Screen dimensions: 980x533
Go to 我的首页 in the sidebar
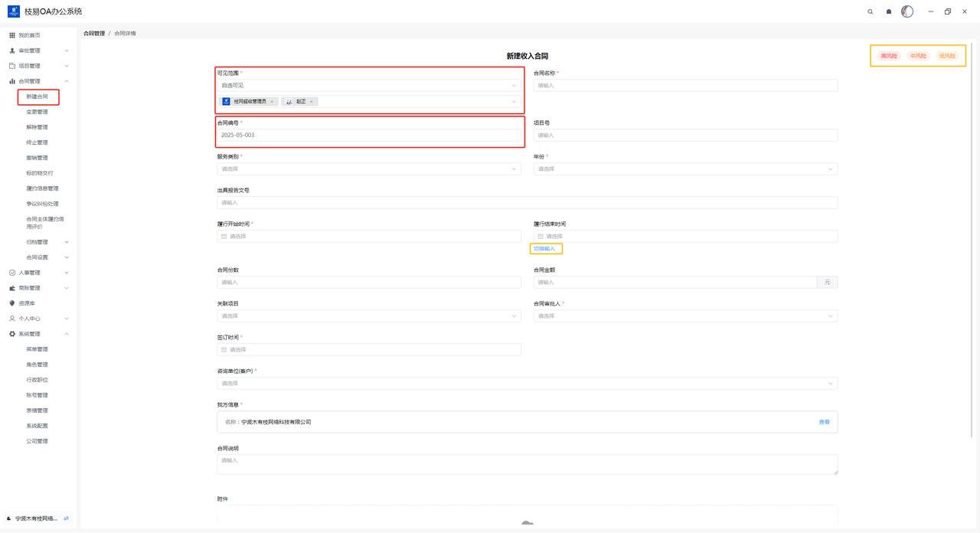pyautogui.click(x=29, y=35)
